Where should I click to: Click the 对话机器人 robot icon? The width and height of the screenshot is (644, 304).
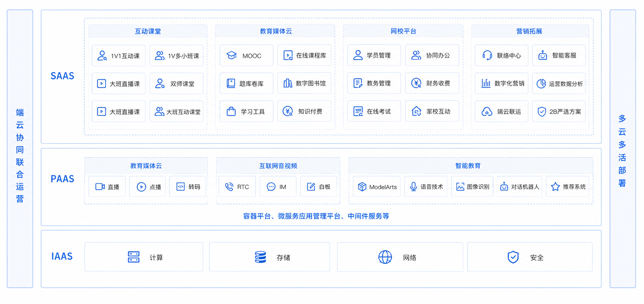[504, 186]
